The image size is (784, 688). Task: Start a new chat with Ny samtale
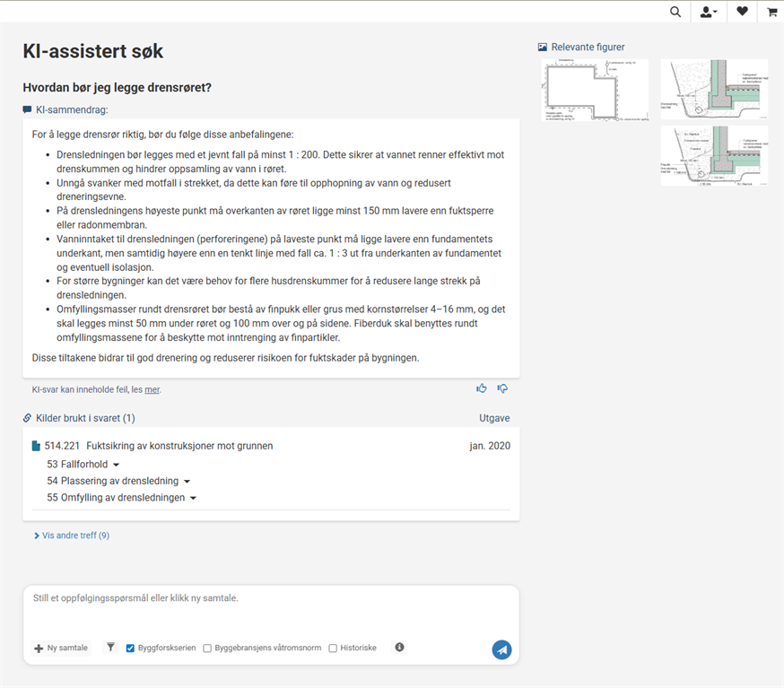61,648
